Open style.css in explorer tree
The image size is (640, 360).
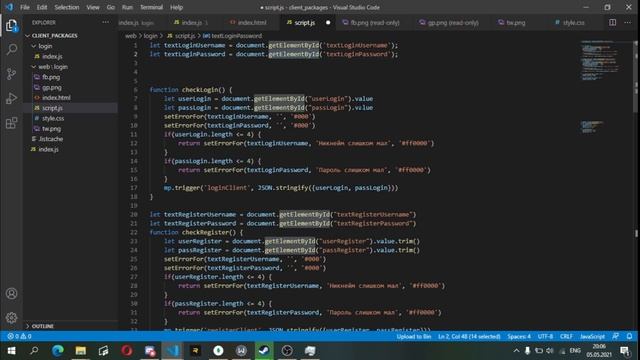[x=53, y=118]
